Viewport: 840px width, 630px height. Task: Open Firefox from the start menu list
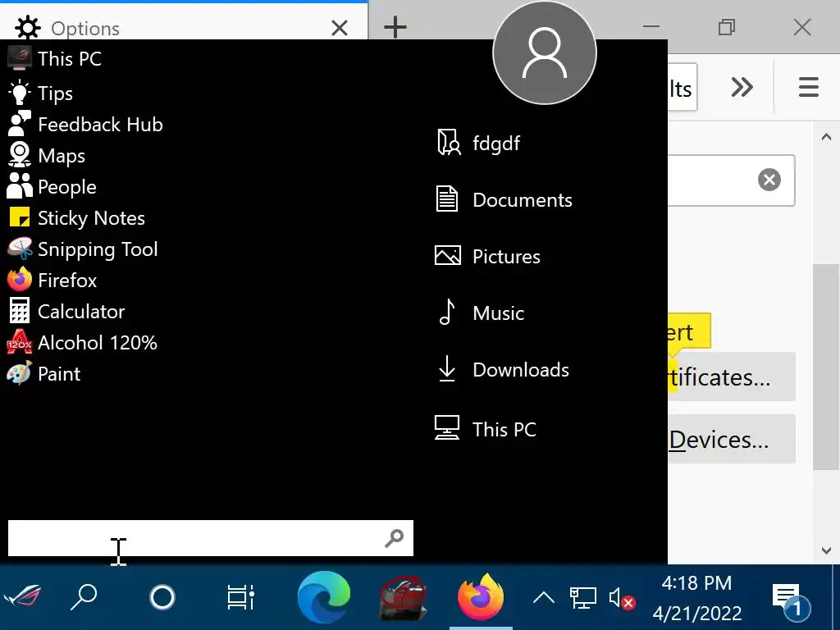tap(52, 280)
